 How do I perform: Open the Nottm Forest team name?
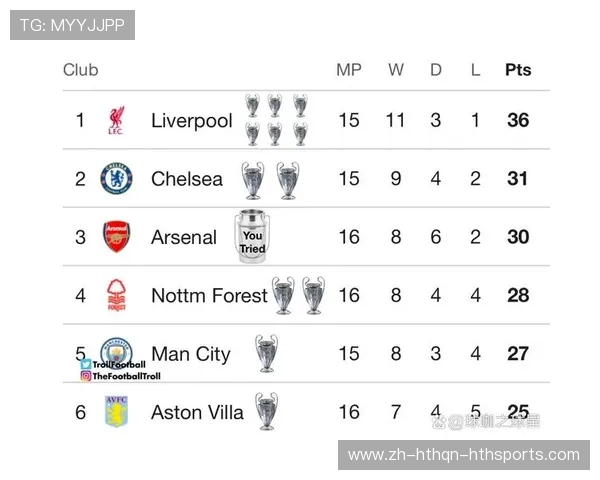coord(209,295)
